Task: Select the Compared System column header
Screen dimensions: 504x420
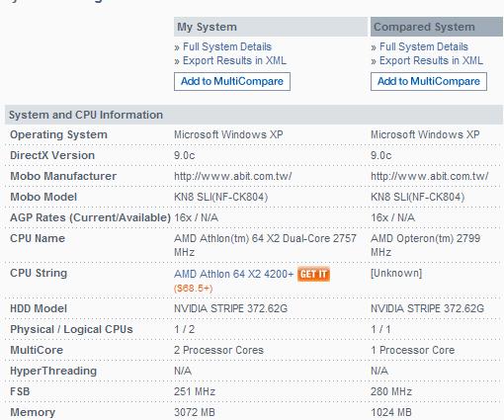Action: click(x=437, y=27)
